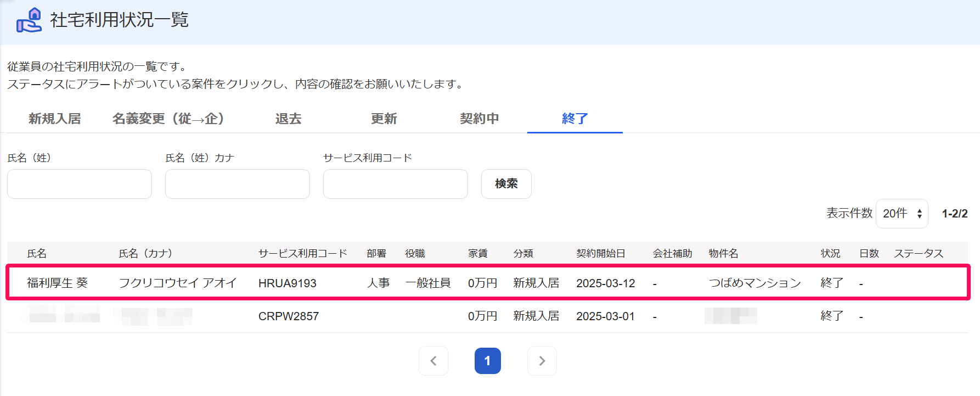Click the 部署 column header
This screenshot has width=980, height=396.
[376, 253]
